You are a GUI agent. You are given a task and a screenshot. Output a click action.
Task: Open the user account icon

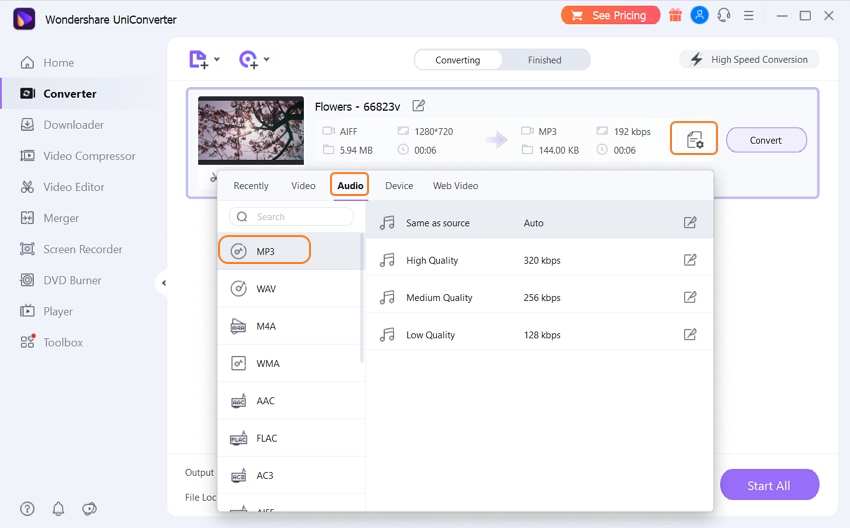pyautogui.click(x=699, y=15)
